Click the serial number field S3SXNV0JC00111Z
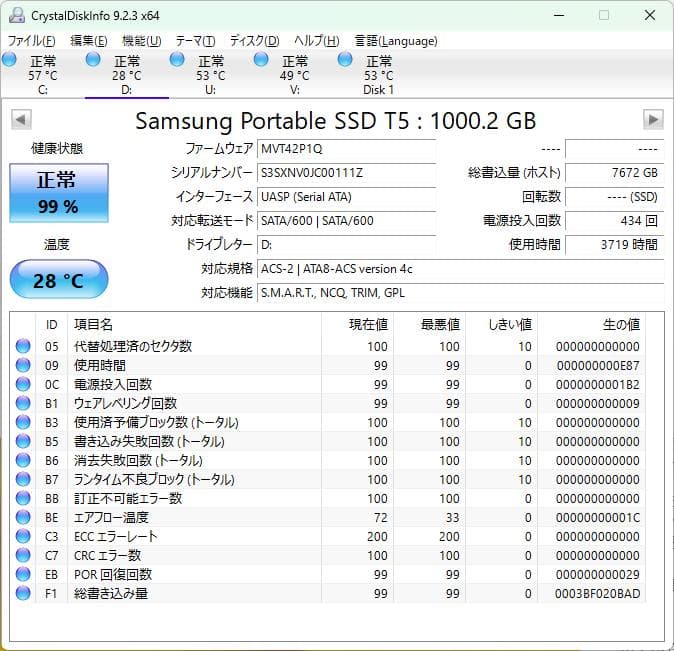The image size is (674, 651). pos(346,173)
